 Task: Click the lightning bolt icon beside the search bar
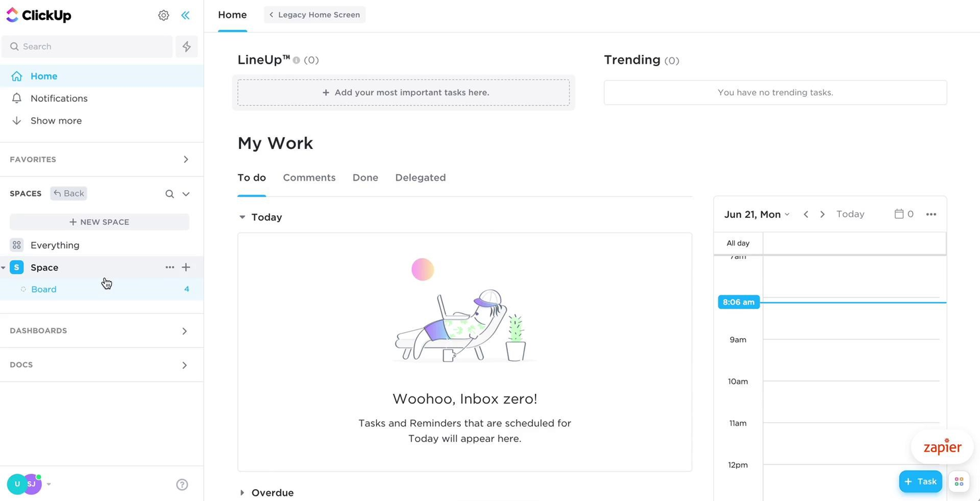[186, 46]
